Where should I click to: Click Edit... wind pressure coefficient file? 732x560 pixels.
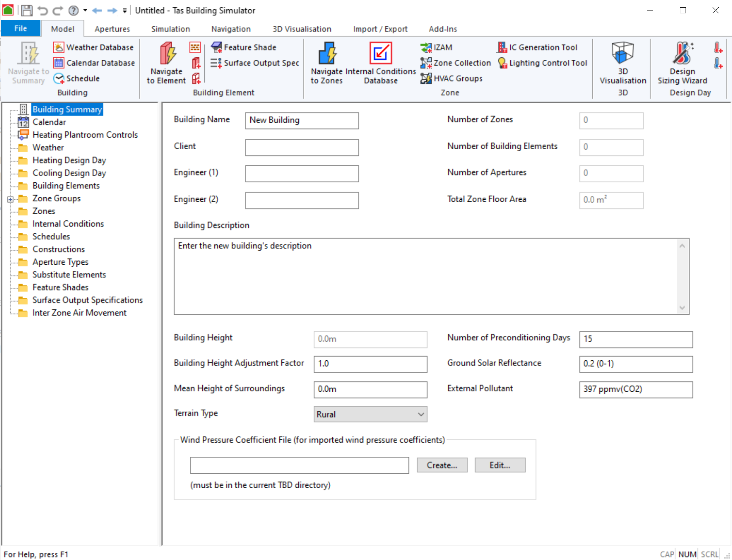point(500,465)
